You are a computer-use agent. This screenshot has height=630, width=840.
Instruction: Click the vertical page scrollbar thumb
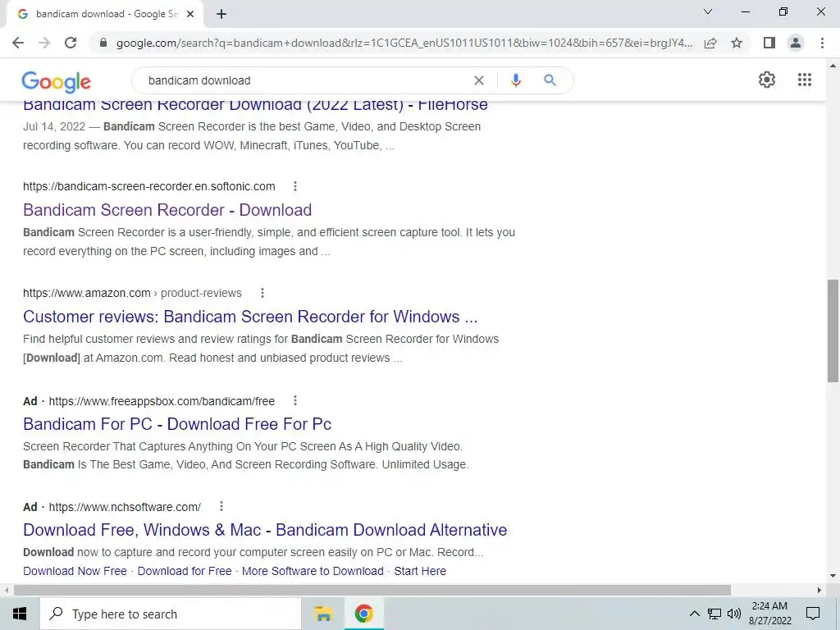tap(833, 331)
